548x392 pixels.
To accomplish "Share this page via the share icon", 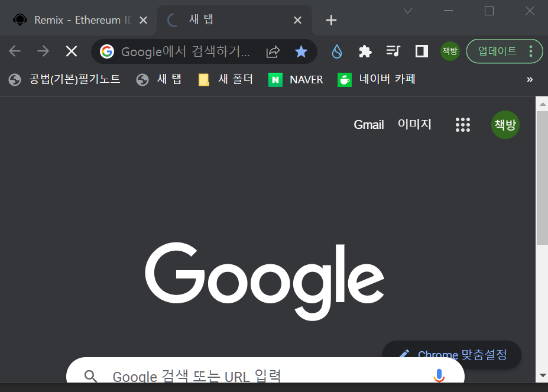I will click(273, 51).
